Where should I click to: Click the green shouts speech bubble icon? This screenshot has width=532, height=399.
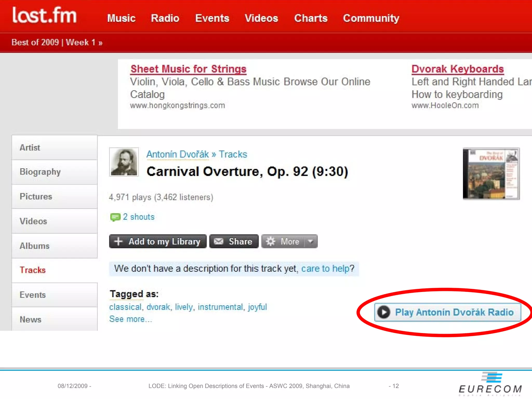115,217
